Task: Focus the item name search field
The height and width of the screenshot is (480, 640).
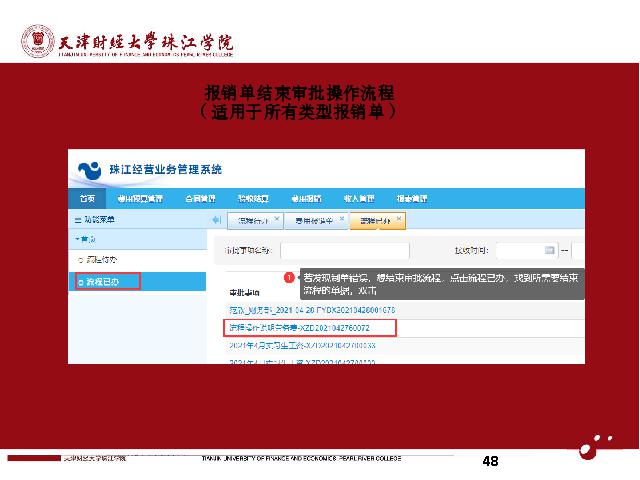Action: coord(345,251)
